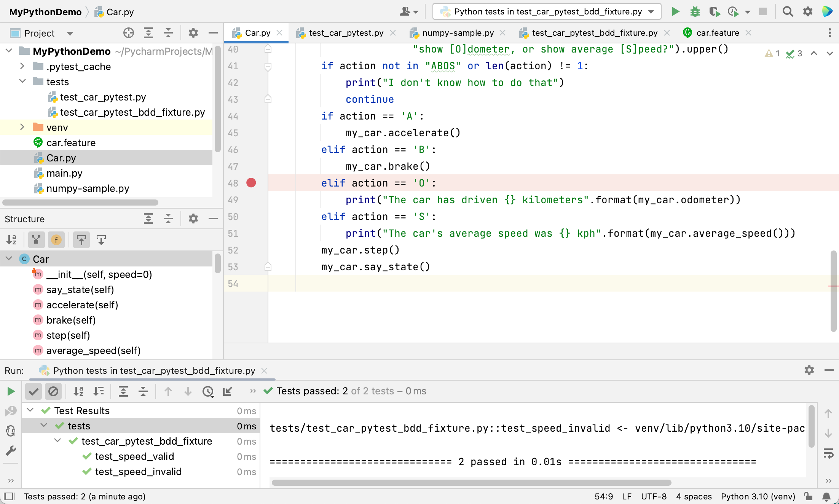Viewport: 839px width, 504px height.
Task: Open test history clock icon
Action: pos(208,391)
